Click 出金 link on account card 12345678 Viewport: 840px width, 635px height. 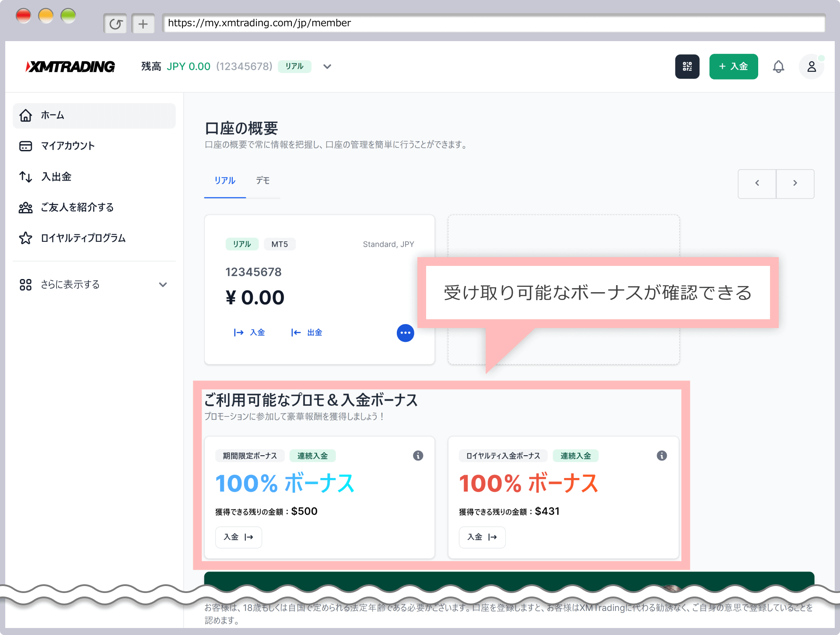[307, 333]
